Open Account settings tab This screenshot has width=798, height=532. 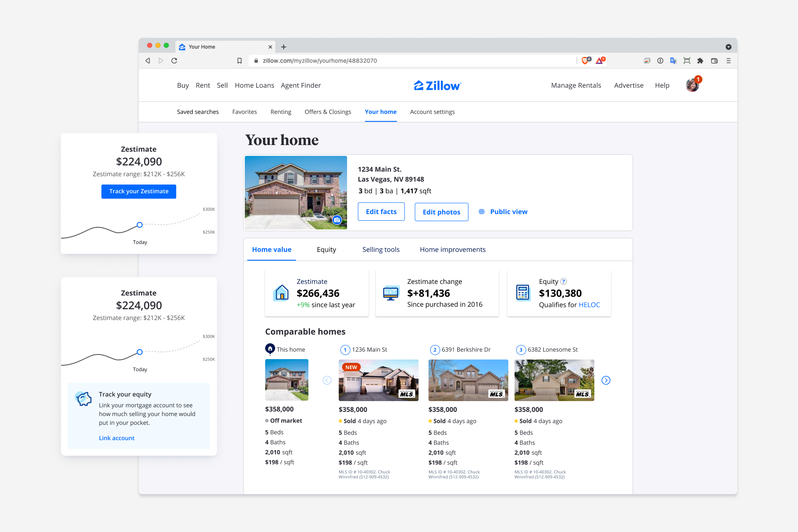tap(432, 112)
